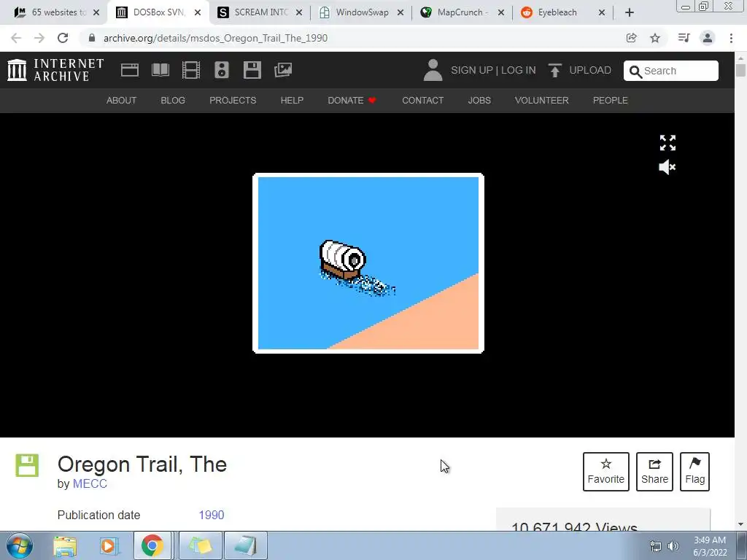Viewport: 747px width, 560px height.
Task: Open the Web archive icon
Action: [x=130, y=70]
